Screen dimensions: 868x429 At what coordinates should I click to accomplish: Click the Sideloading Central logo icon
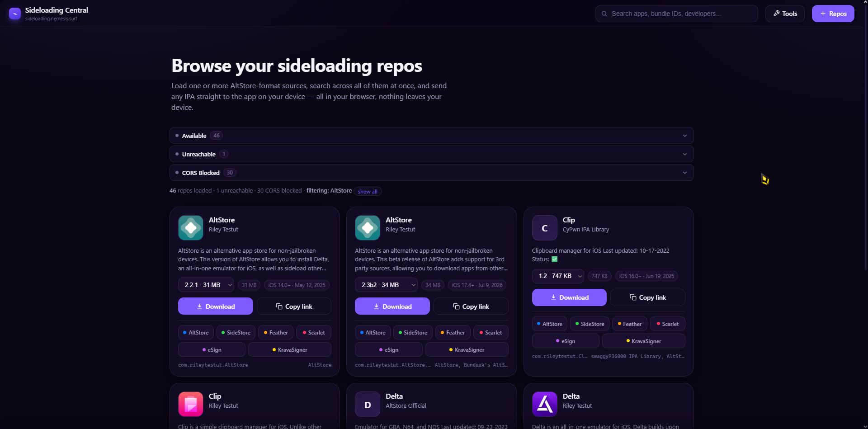15,14
